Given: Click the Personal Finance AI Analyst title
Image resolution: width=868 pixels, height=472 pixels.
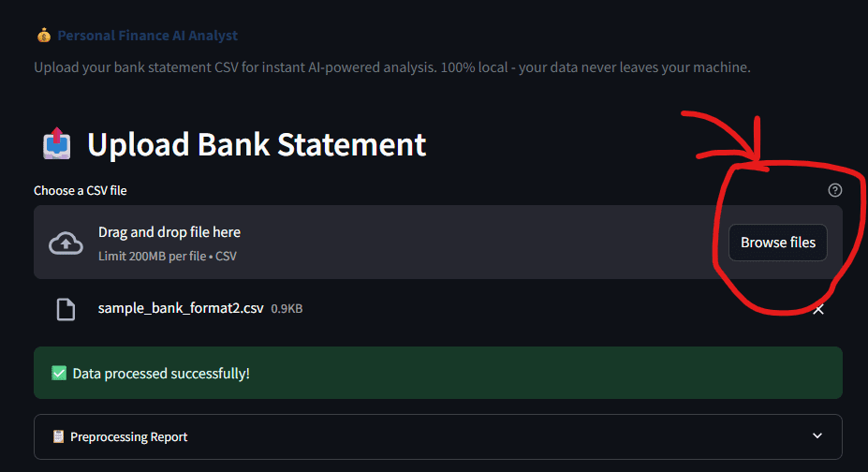Looking at the screenshot, I should 148,36.
